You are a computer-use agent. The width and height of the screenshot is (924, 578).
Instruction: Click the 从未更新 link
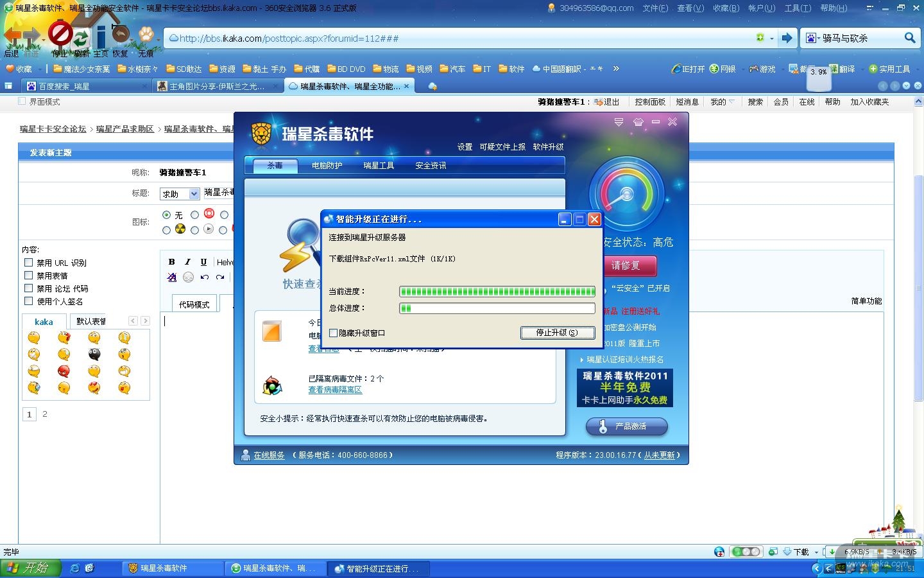pos(659,455)
